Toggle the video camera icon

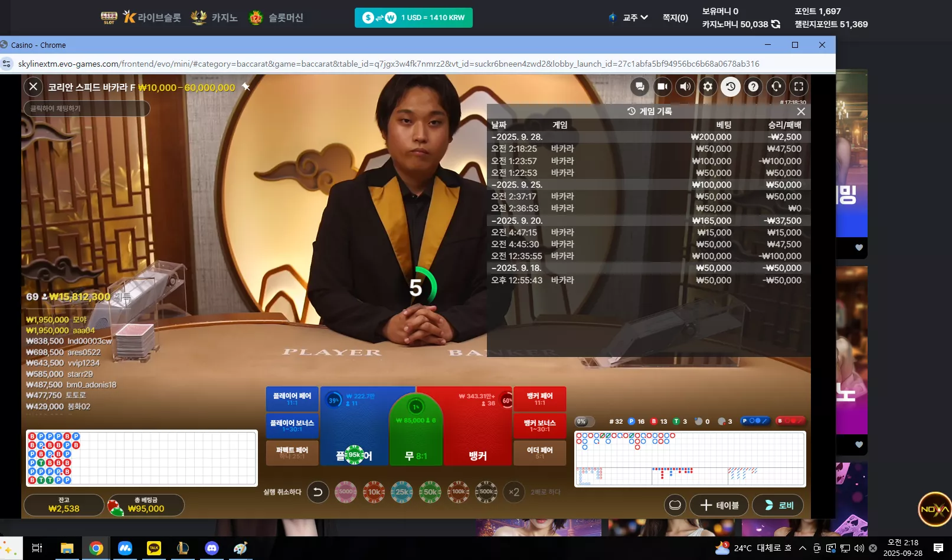point(662,87)
